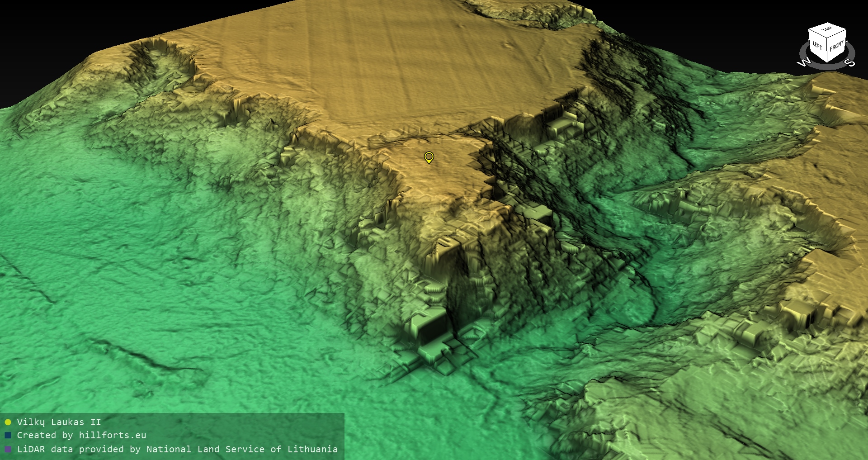The width and height of the screenshot is (868, 460).
Task: Click cube edge between TOP and LEFT
Action: click(x=817, y=34)
